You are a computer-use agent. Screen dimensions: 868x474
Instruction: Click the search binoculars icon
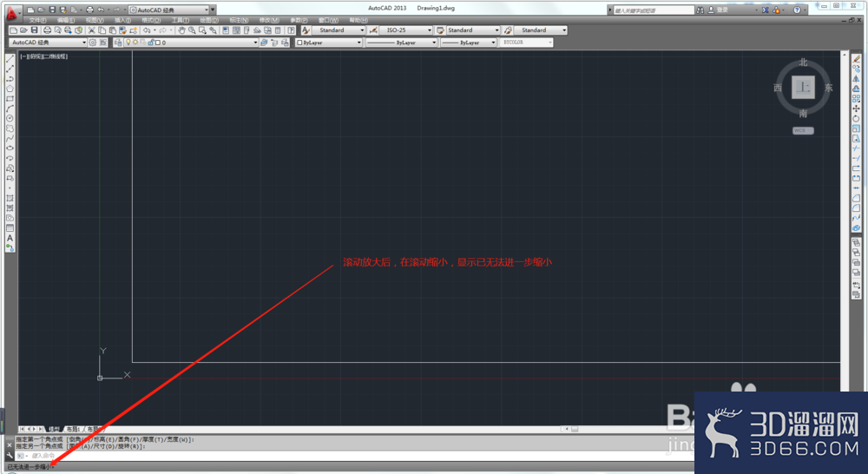(700, 10)
